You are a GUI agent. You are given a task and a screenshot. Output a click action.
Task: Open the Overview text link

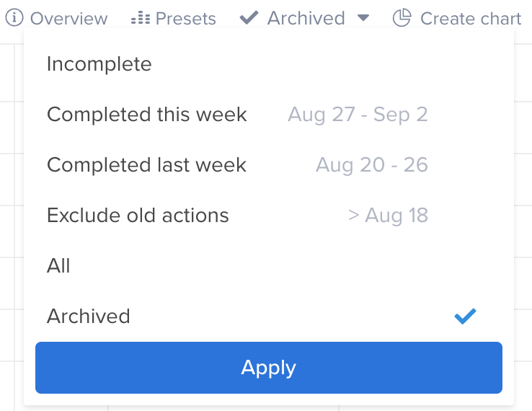coord(69,18)
